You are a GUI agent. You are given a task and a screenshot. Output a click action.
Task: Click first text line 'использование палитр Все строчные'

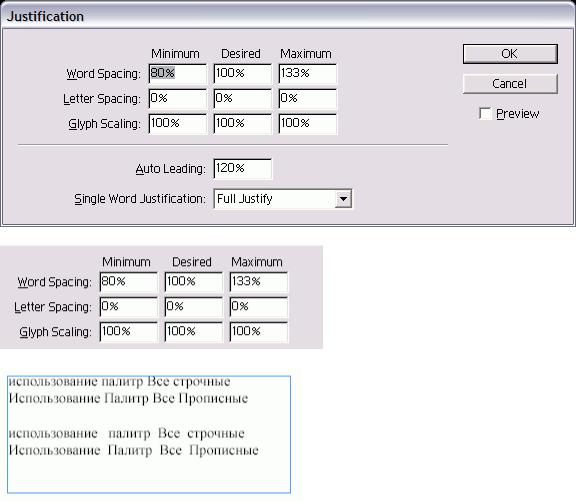click(x=119, y=382)
